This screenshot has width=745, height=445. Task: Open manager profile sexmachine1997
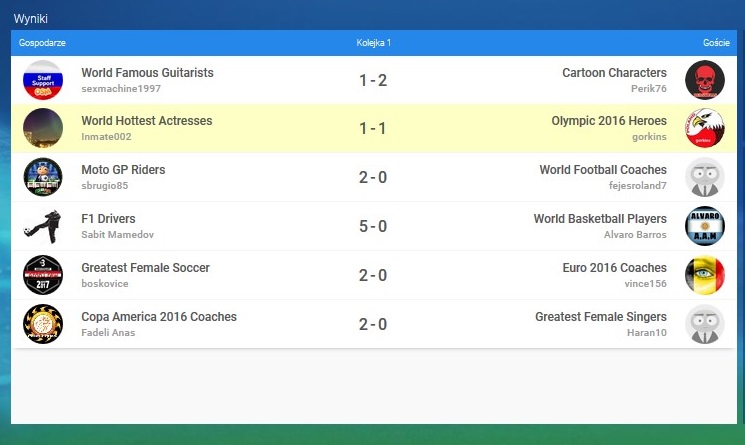[121, 88]
